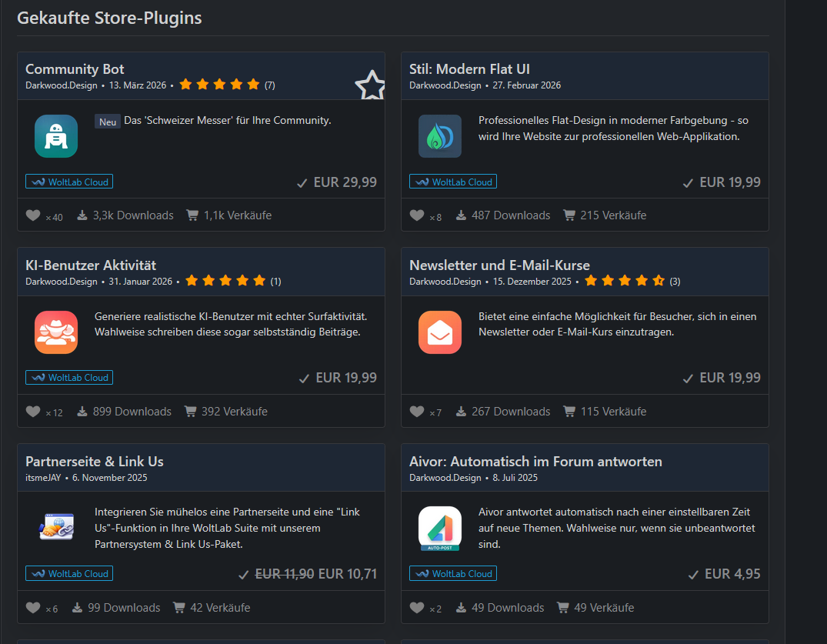Viewport: 827px width, 644px height.
Task: Click the five-star rating on KI-Benutzer Aktivität
Action: [225, 281]
